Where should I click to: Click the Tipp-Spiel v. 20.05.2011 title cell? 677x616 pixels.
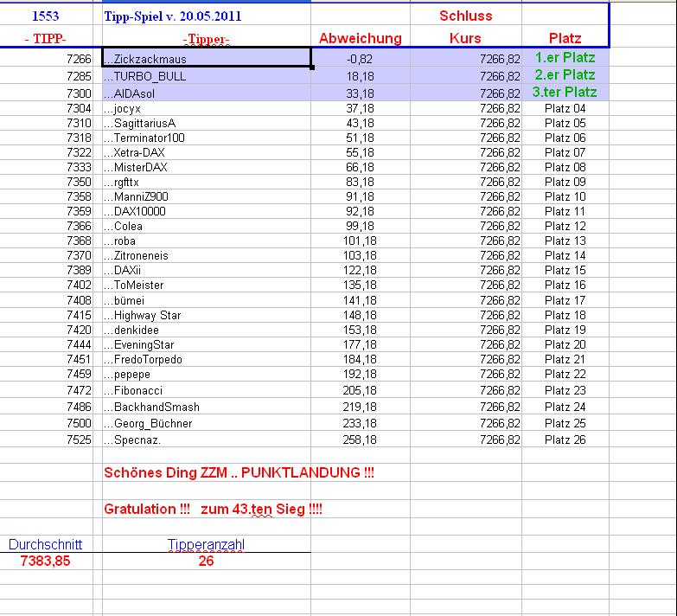point(207,16)
